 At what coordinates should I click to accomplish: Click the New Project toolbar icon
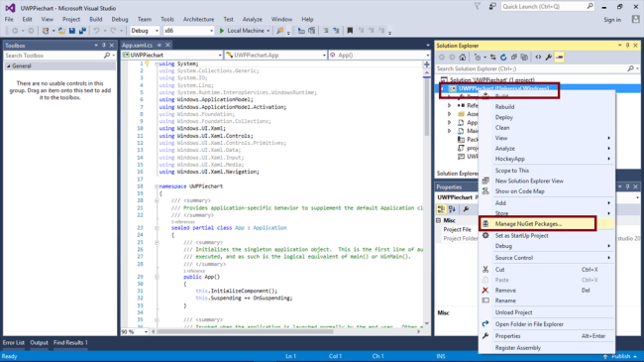tap(46, 31)
